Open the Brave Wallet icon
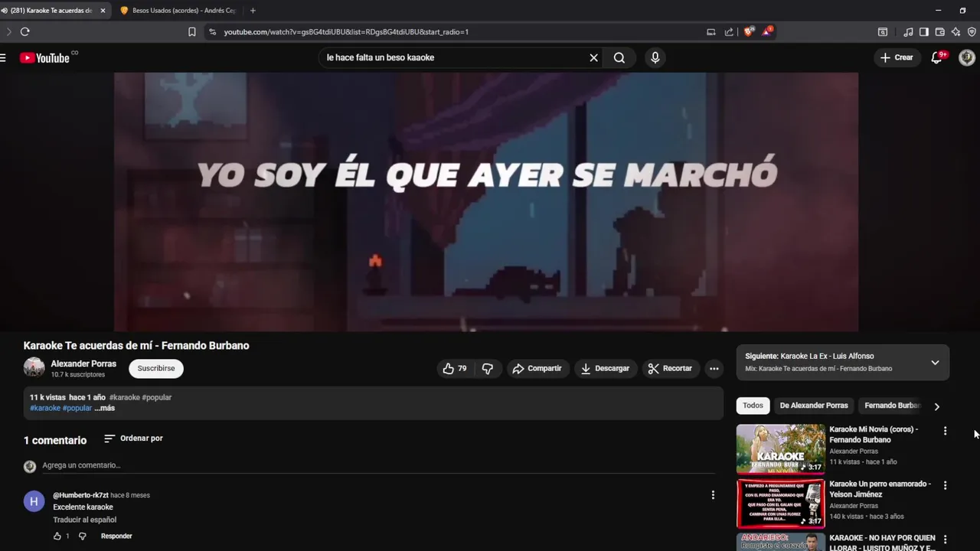Viewport: 980px width, 551px height. (x=939, y=31)
